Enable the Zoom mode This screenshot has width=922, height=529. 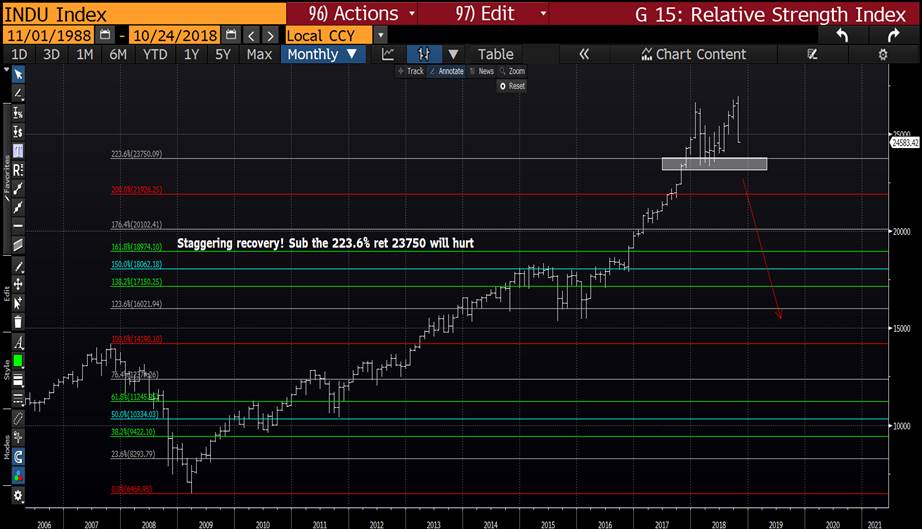[x=512, y=71]
